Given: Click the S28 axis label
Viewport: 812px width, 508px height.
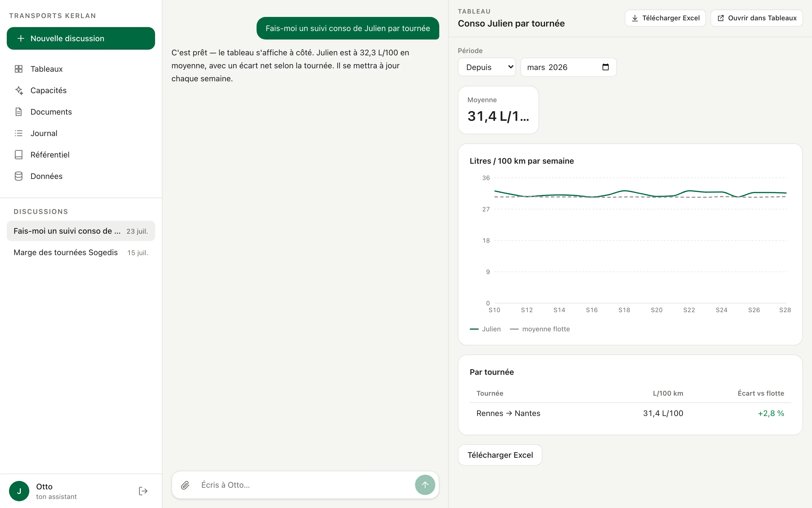Looking at the screenshot, I should tap(785, 310).
